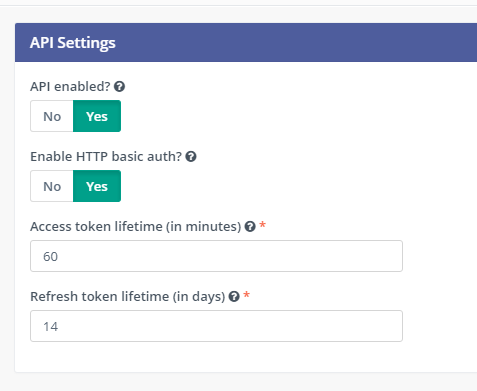
Task: Place cursor on the value 60
Action: (50, 256)
